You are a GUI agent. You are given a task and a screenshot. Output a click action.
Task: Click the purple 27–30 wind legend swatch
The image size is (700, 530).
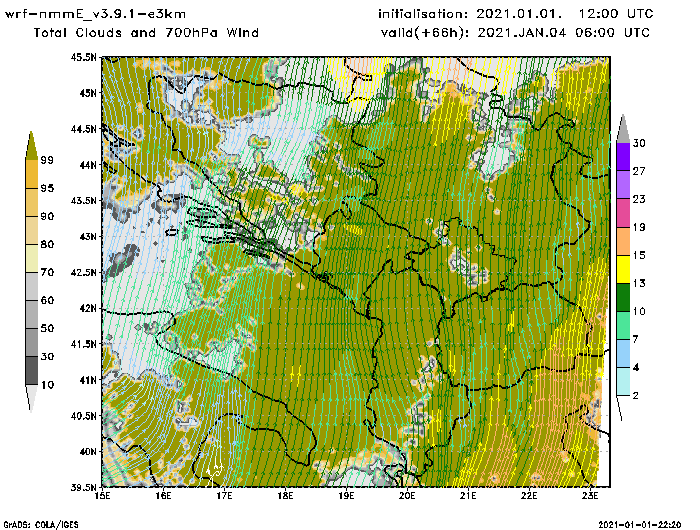(x=623, y=156)
